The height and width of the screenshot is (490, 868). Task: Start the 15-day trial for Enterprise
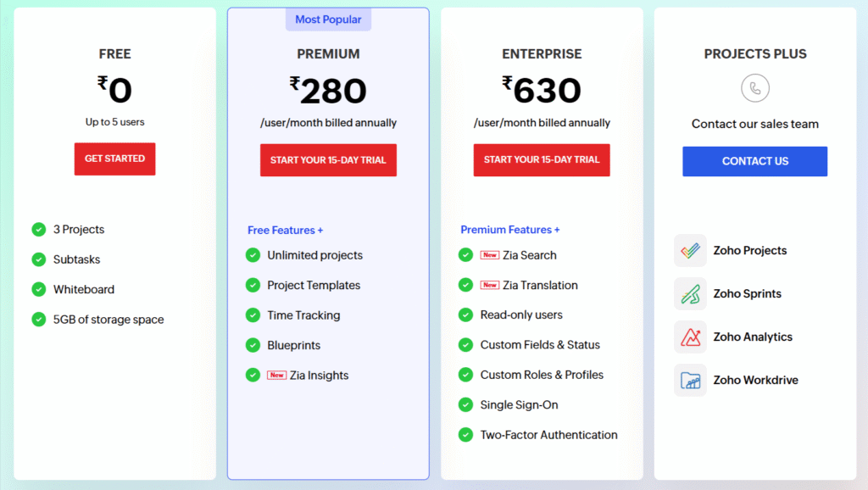pos(542,160)
